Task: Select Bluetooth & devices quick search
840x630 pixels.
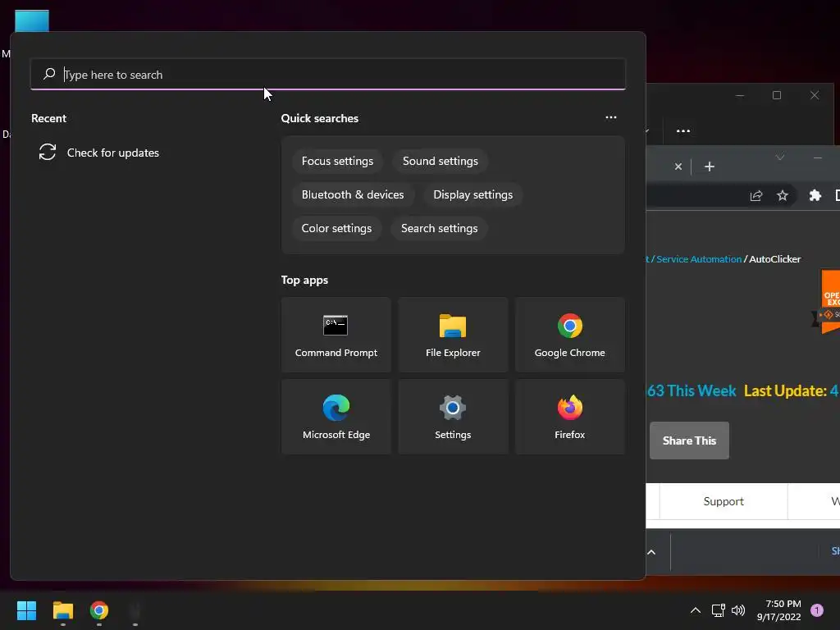Action: tap(353, 195)
